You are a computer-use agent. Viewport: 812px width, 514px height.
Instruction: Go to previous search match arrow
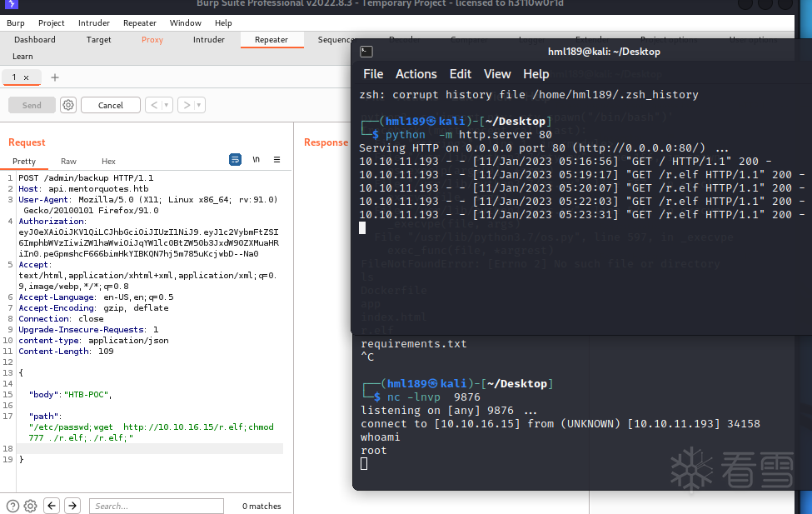pyautogui.click(x=52, y=506)
